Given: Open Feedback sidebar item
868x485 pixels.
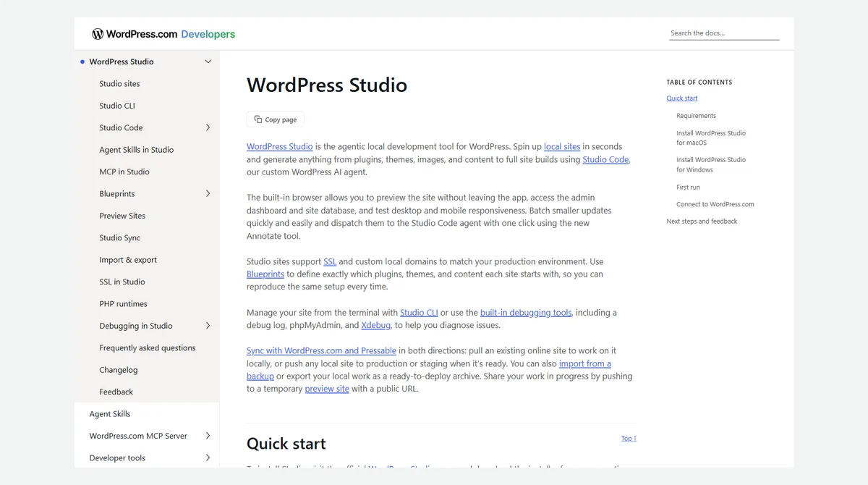Looking at the screenshot, I should point(116,392).
